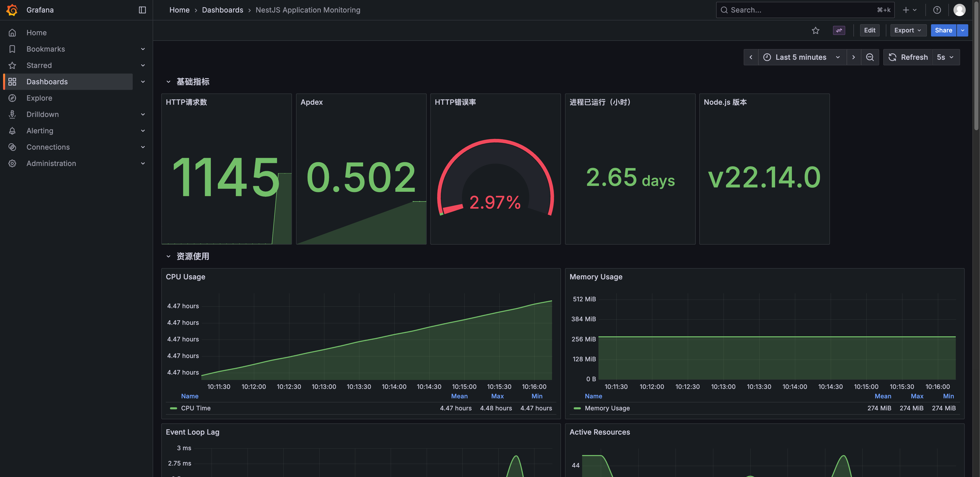The height and width of the screenshot is (477, 980).
Task: Open the user profile avatar
Action: 959,10
